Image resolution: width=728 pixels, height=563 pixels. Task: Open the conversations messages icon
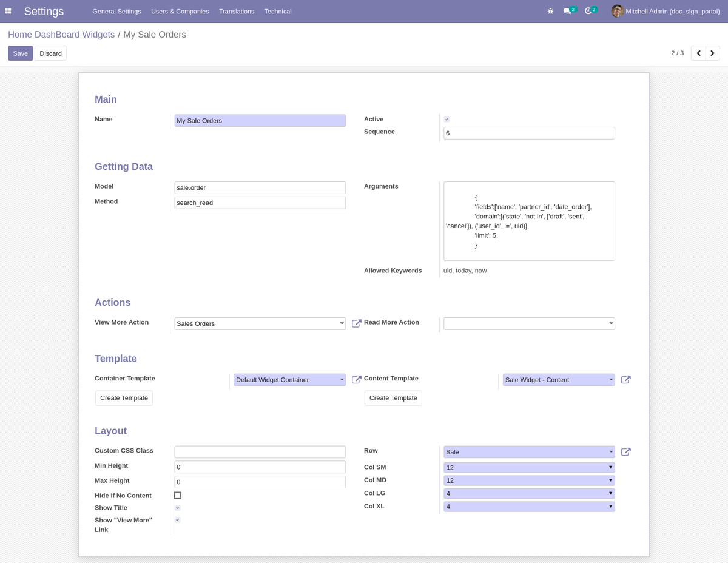567,11
